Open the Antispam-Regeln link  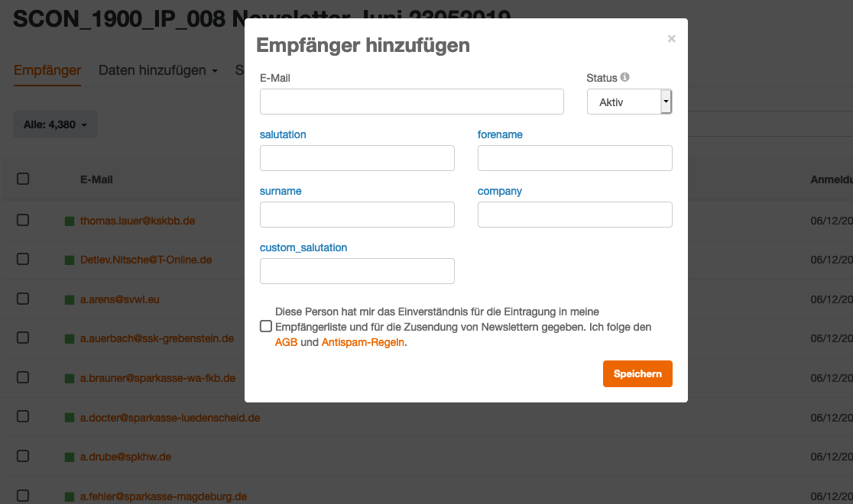tap(362, 343)
